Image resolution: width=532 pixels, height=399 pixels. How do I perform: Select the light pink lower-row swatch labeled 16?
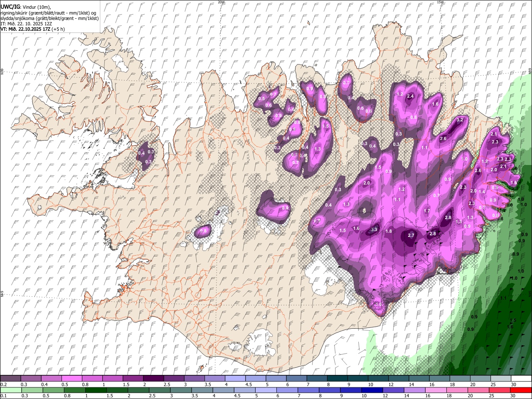(x=436, y=390)
